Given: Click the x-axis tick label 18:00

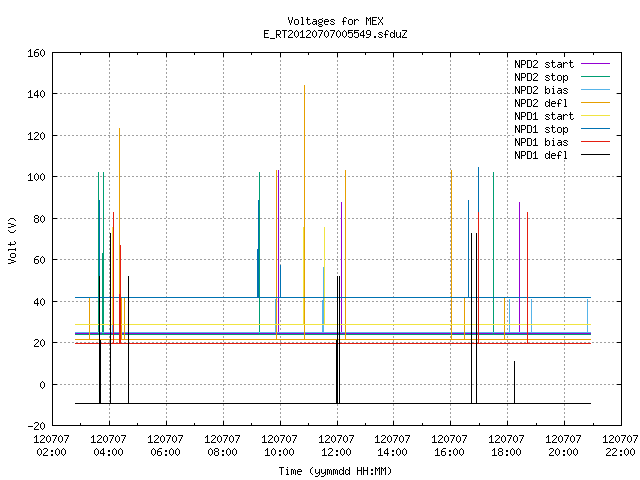Looking at the screenshot, I should click(506, 452).
